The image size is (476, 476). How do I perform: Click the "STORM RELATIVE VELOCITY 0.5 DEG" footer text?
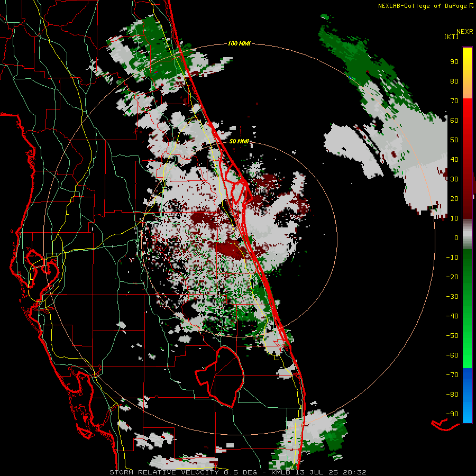click(183, 472)
